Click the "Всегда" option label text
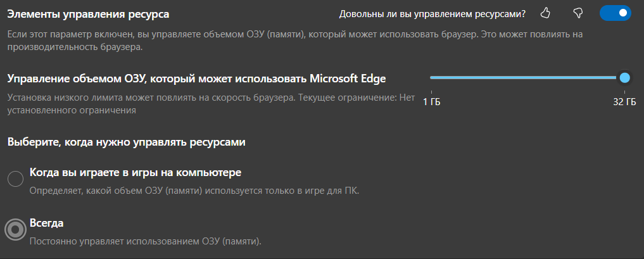Screen dimensions: 644x259 [x=47, y=223]
